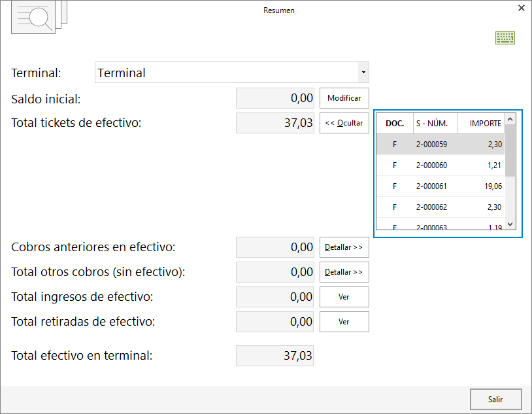Close the Resumen window
Screen dimensions: 532x414
coord(522,8)
